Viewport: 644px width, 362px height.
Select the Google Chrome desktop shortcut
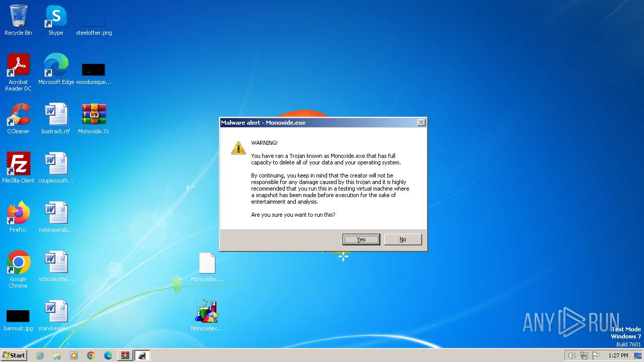(x=18, y=269)
